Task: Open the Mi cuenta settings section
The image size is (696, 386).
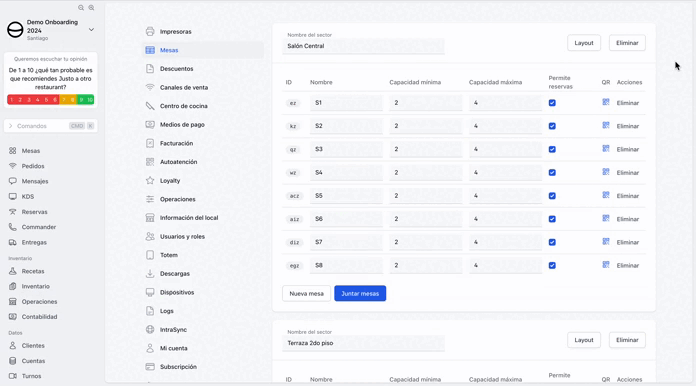Action: 203,348
